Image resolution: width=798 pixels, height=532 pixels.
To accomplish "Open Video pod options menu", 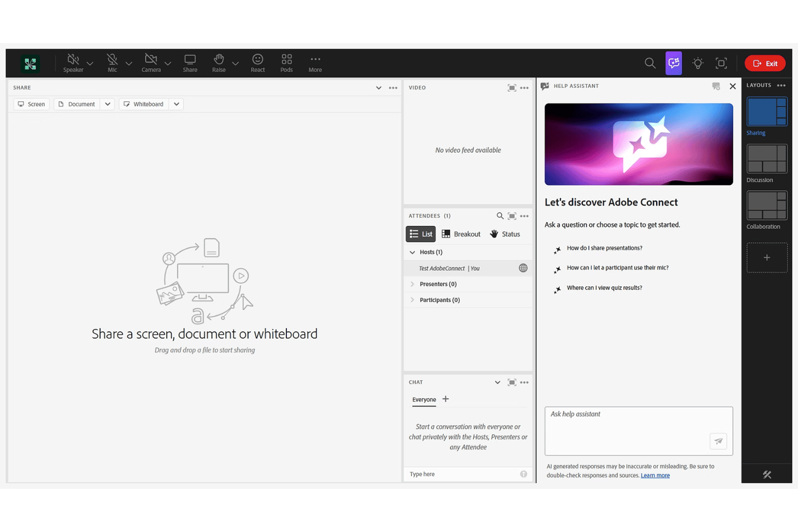I will click(525, 88).
